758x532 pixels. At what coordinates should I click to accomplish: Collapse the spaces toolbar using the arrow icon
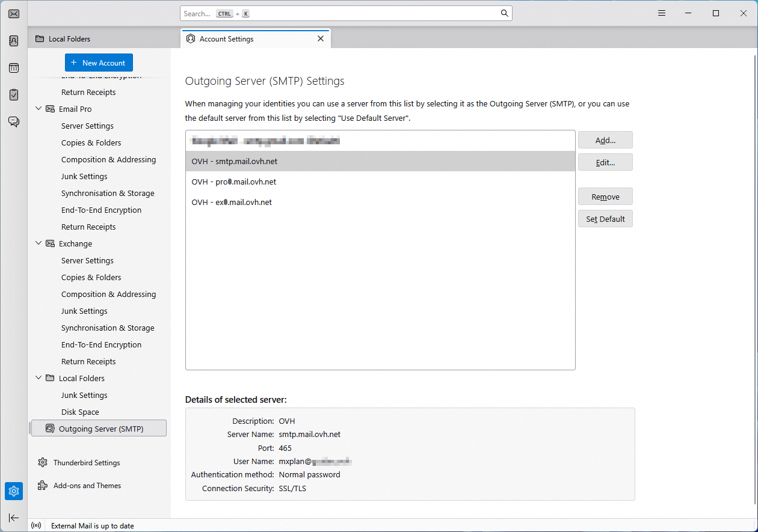[x=13, y=518]
